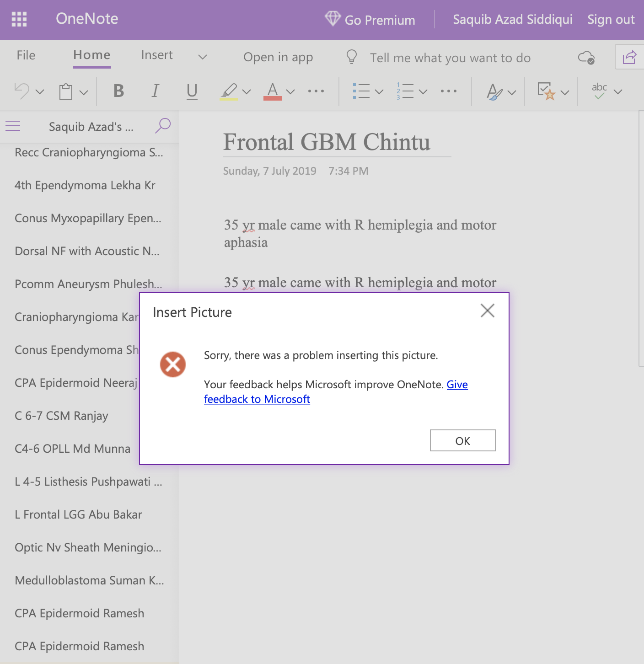Screen dimensions: 644x664
Task: Search notebook with magnifier icon
Action: [x=163, y=125]
